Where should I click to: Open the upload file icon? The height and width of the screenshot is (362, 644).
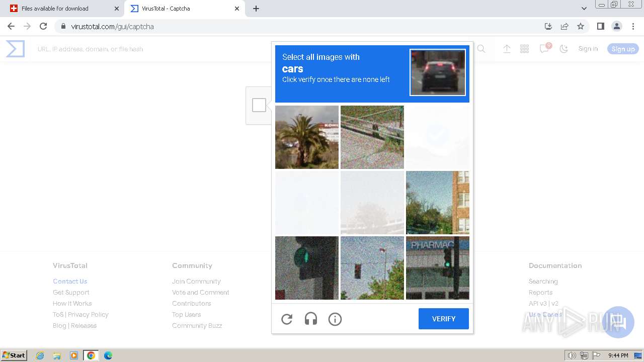coord(507,49)
